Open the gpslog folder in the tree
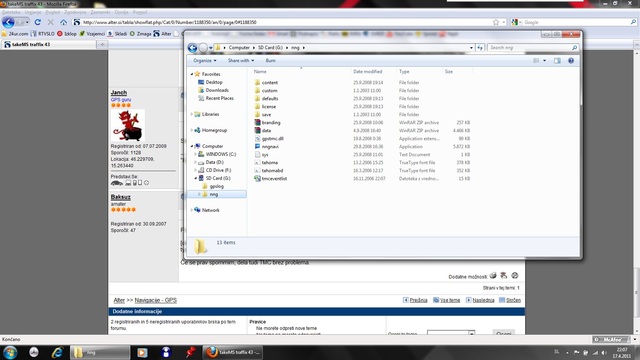 216,186
